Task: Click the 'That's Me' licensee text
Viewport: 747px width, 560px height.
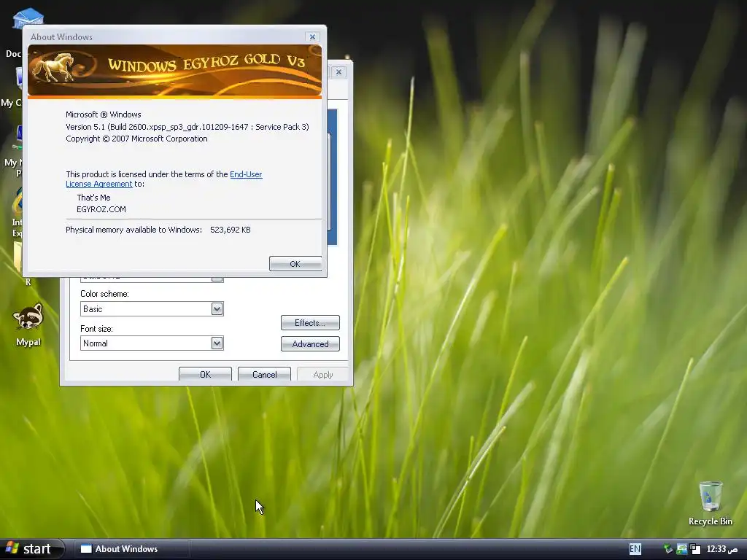Action: 93,197
